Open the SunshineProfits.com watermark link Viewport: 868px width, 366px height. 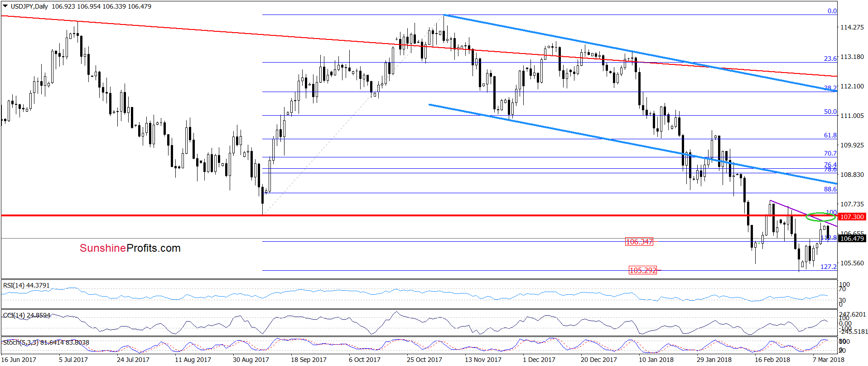point(130,248)
